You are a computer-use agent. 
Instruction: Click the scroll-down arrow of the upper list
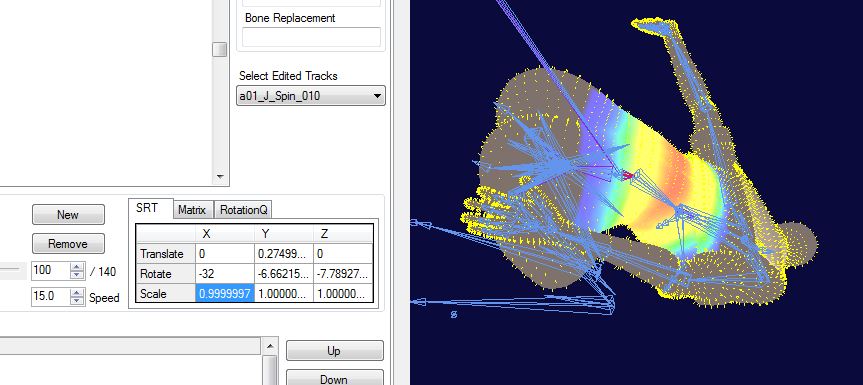point(220,177)
